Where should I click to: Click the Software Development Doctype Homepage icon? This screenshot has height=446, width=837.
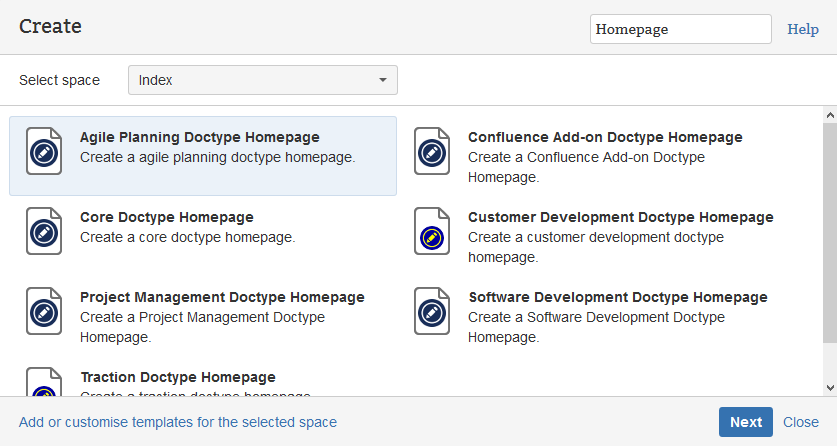coord(432,313)
